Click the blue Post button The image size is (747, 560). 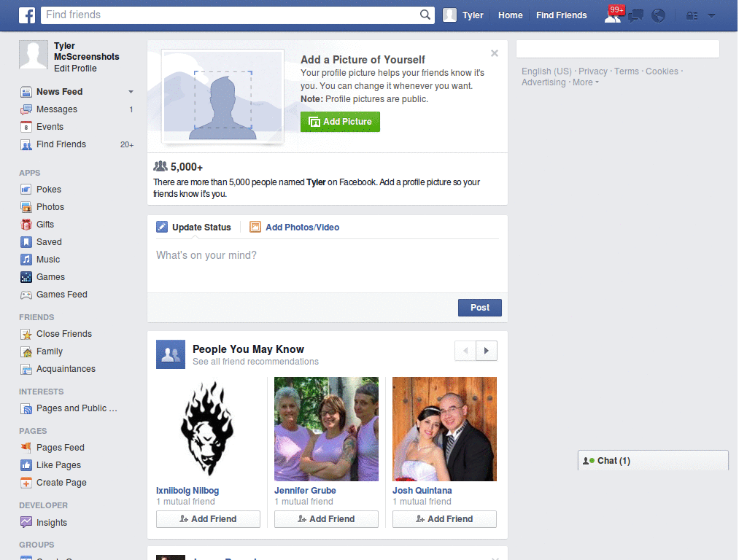coord(480,308)
